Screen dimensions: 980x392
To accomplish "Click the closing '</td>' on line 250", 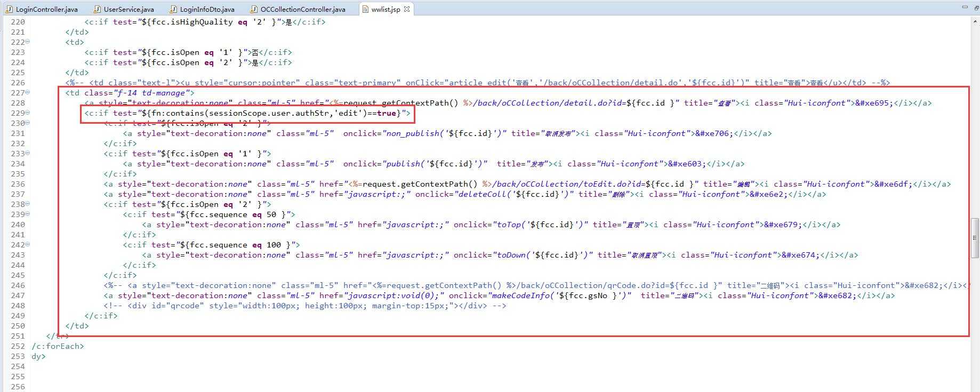I will click(77, 326).
